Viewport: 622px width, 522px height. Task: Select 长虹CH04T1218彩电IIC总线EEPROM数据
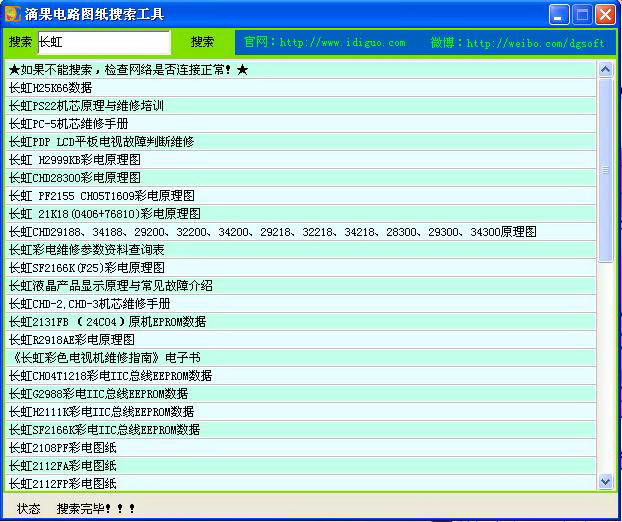coord(300,376)
